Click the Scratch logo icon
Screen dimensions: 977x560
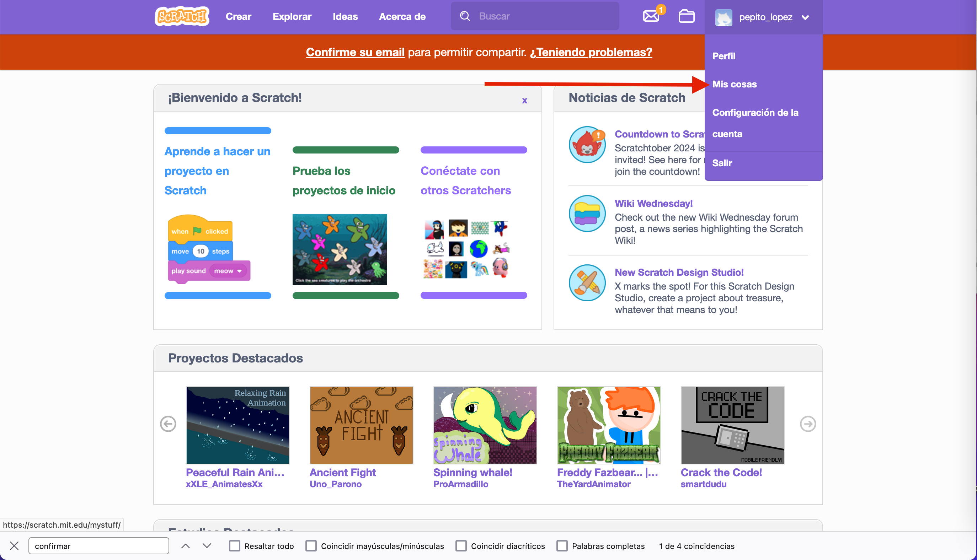click(x=182, y=17)
